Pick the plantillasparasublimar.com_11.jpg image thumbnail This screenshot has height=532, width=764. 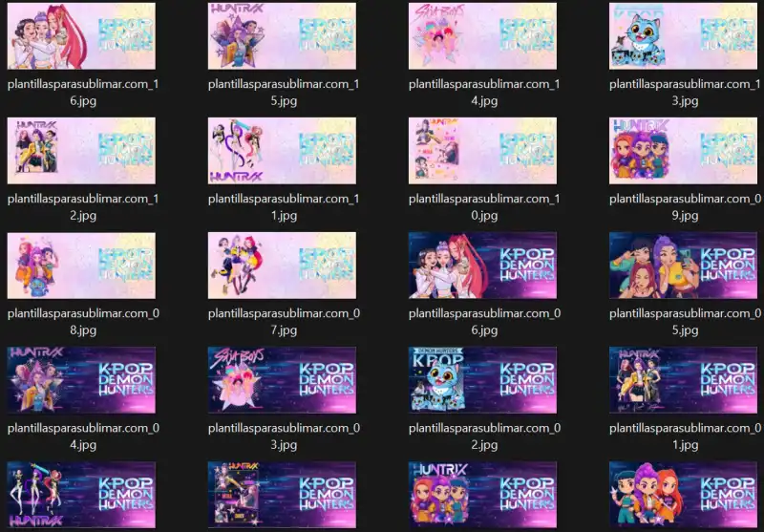(x=282, y=151)
